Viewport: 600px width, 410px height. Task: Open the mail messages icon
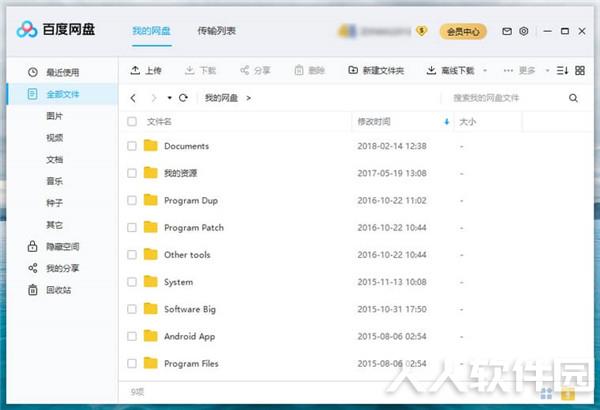point(507,31)
